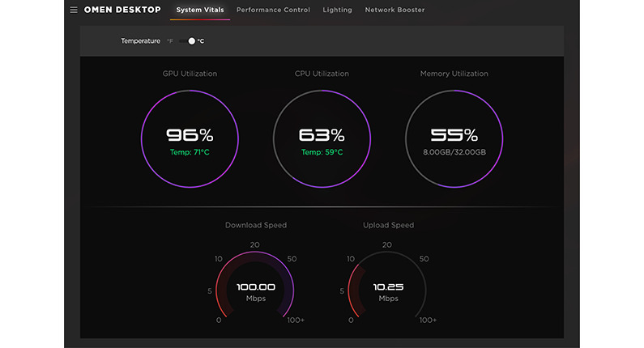Click the CPU Temp: 59°C reading

(x=322, y=152)
